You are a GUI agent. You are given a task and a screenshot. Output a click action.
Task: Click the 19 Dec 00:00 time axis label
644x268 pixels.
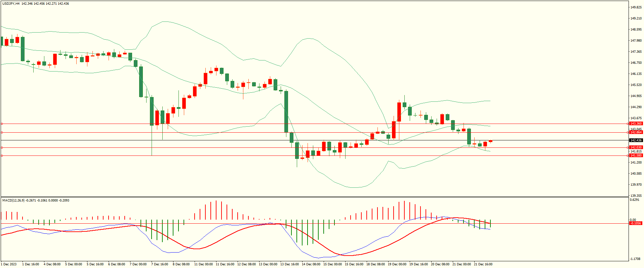(x=397, y=264)
